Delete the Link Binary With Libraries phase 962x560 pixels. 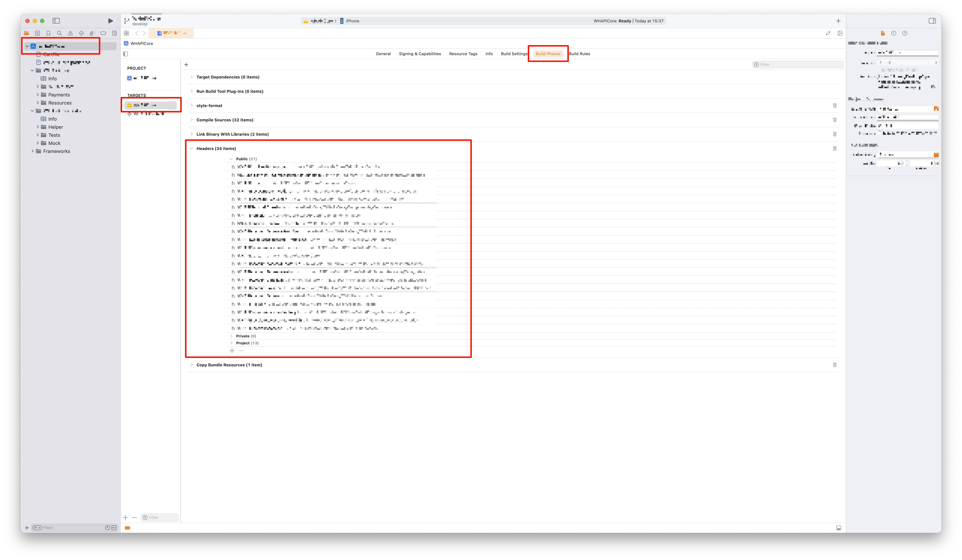coord(835,134)
